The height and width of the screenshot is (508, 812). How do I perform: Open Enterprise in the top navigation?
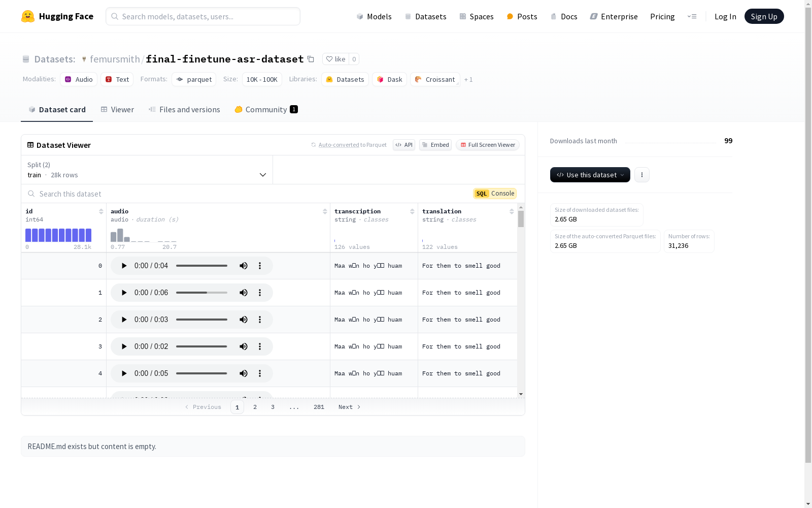(x=614, y=17)
